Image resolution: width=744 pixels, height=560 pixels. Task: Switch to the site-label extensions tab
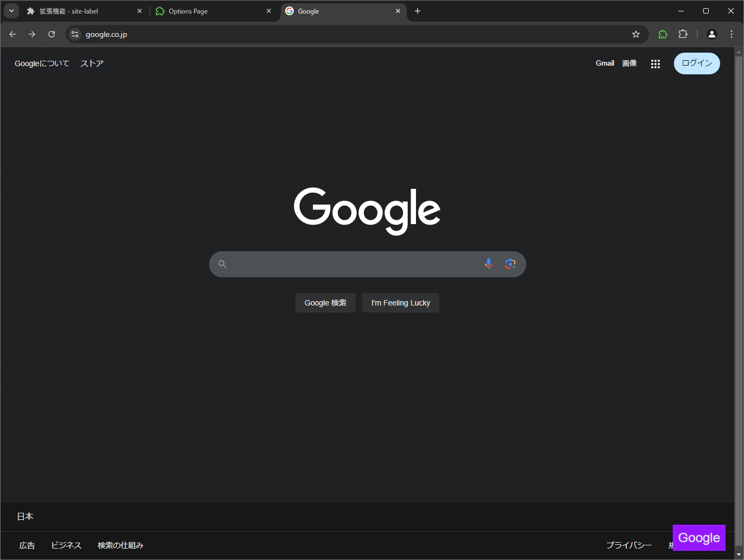(x=84, y=11)
